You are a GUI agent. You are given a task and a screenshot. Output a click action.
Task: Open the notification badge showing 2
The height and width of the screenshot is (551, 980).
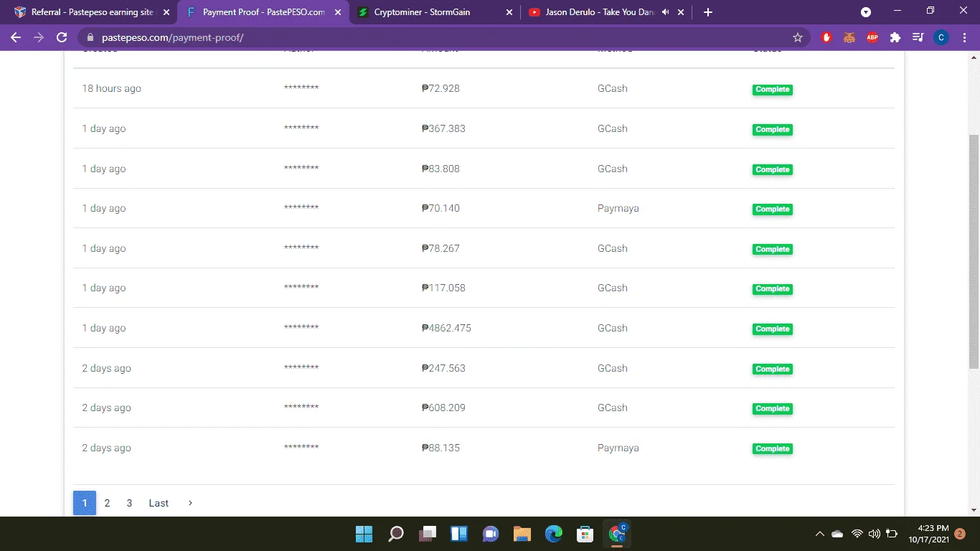point(960,534)
